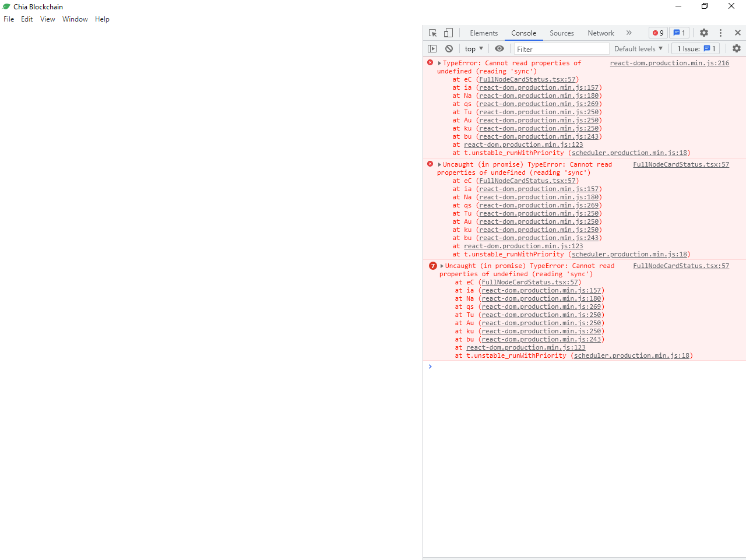Click the 1 Issue flag button
This screenshot has height=560, width=746.
point(695,48)
